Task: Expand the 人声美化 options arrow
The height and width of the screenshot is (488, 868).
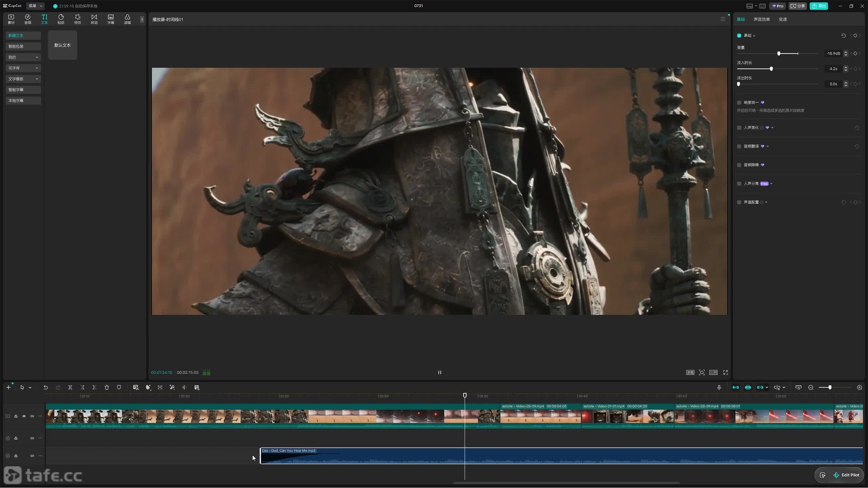Action: click(772, 128)
